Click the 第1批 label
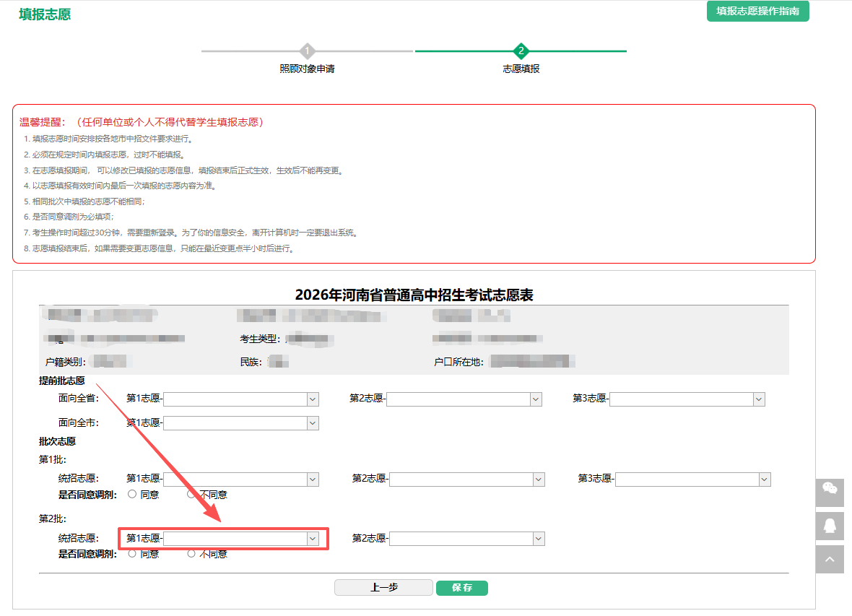 click(x=53, y=459)
